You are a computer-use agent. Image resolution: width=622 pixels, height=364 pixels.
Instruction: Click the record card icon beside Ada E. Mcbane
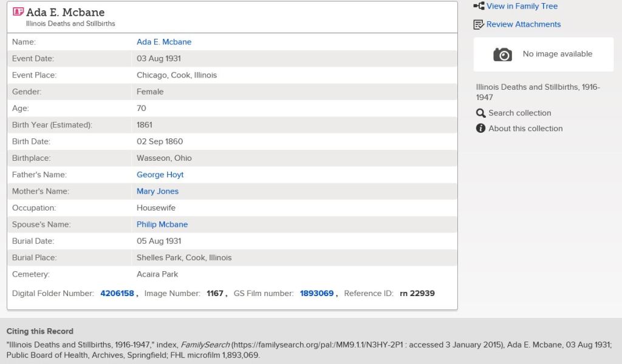[18, 12]
